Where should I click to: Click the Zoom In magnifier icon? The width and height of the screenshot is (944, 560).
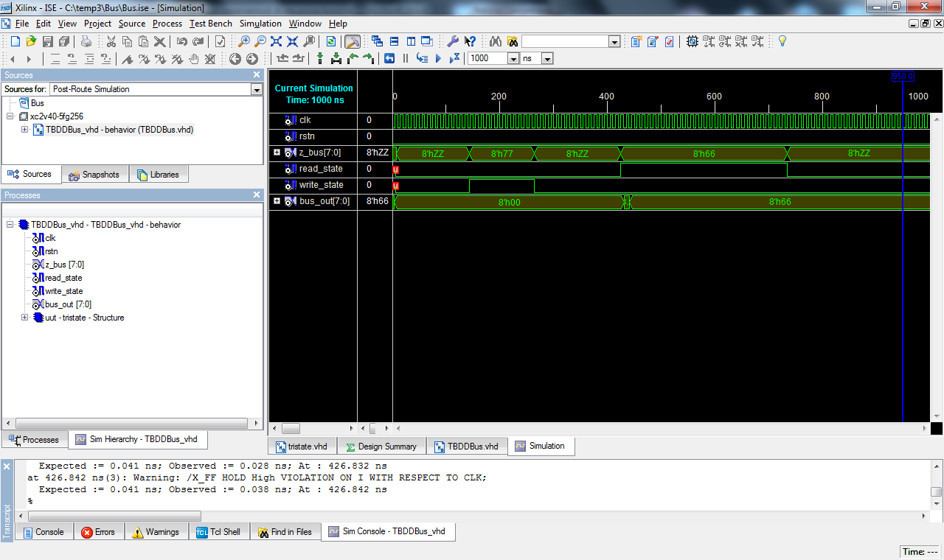tap(244, 41)
